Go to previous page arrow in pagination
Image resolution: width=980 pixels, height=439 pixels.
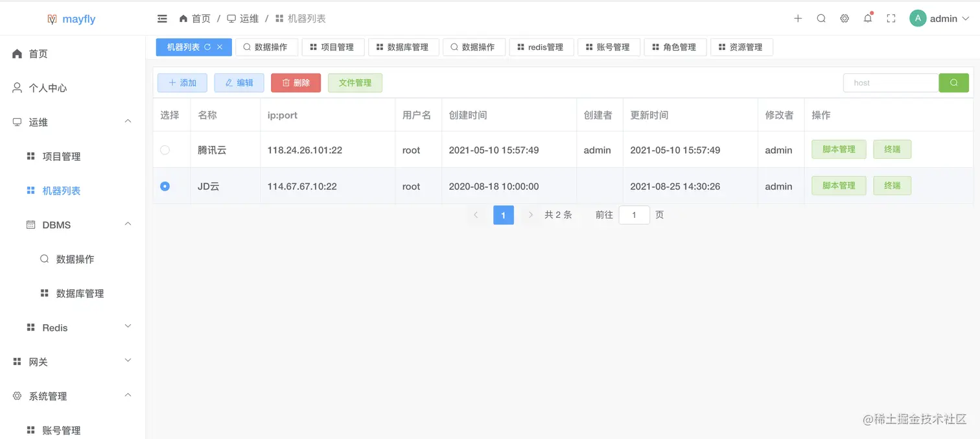tap(476, 215)
